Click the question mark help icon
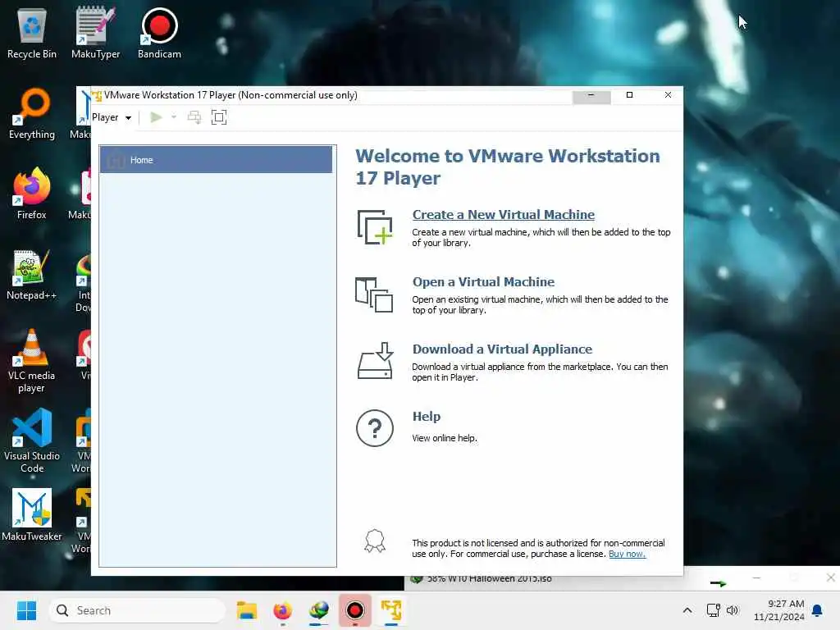Image resolution: width=840 pixels, height=630 pixels. 374,428
